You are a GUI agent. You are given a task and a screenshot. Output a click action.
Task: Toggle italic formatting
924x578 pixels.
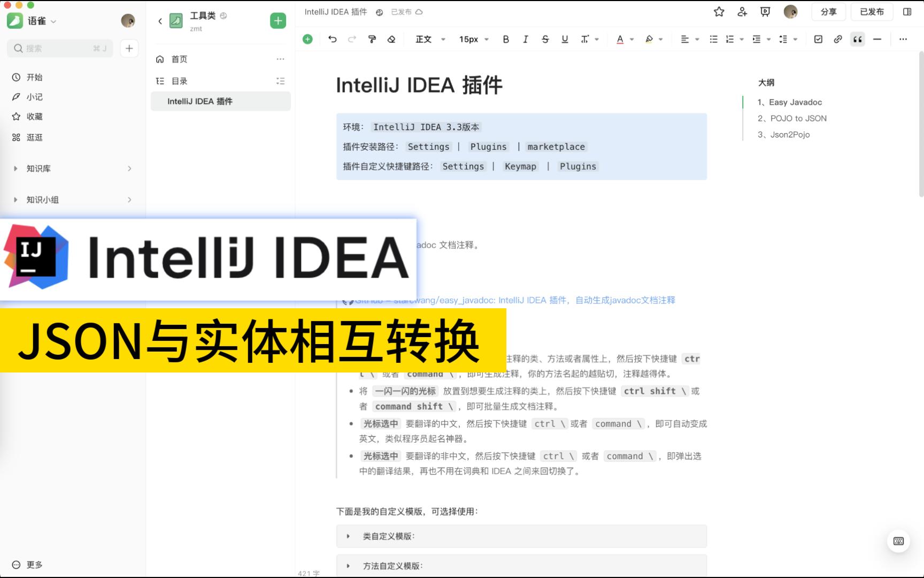click(x=525, y=39)
